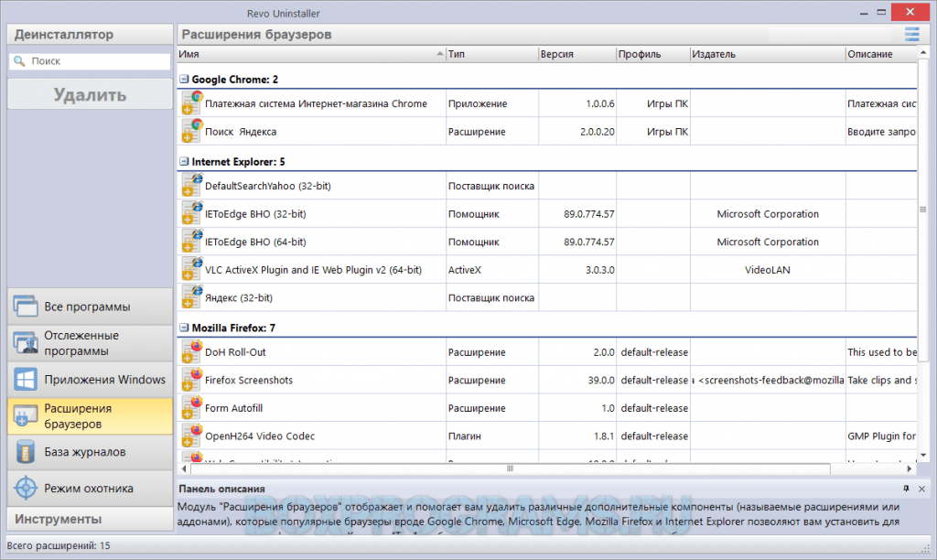Click the Все программы sidebar icon
The height and width of the screenshot is (560, 937).
coord(26,307)
